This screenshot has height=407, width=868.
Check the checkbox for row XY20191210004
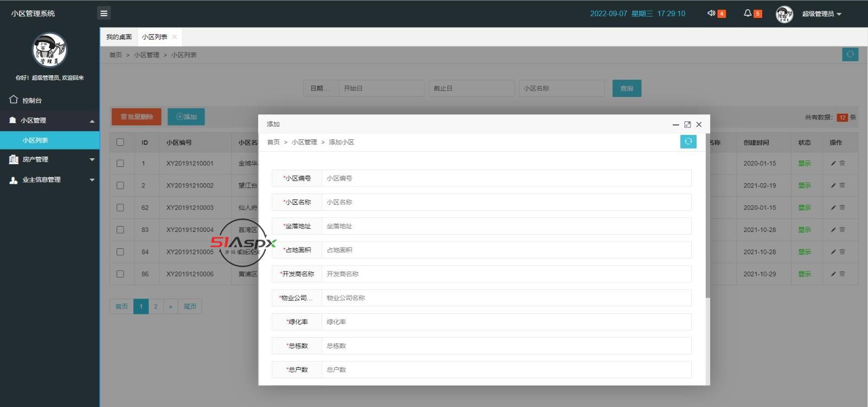click(x=120, y=230)
